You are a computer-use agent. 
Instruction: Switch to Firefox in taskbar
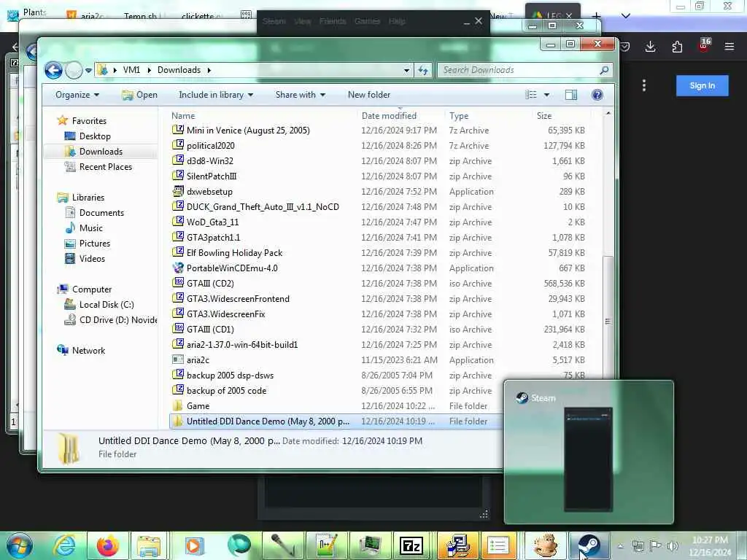108,545
